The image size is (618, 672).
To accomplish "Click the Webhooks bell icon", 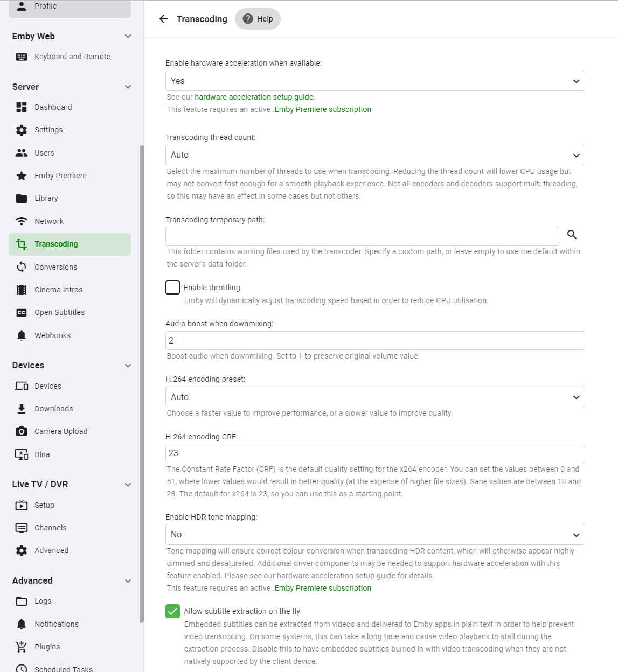I will coord(22,335).
